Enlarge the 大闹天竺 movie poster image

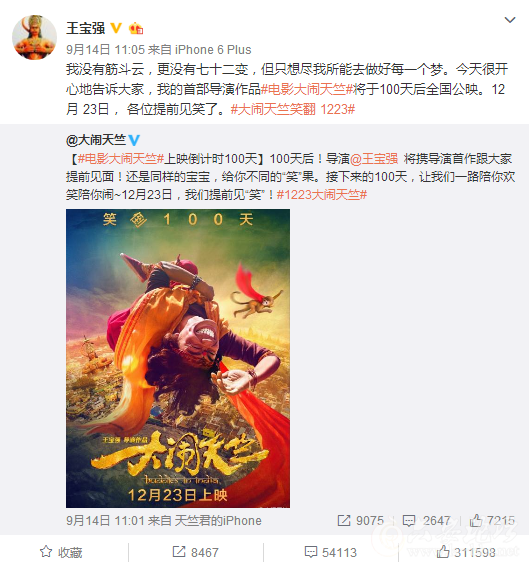pos(178,358)
